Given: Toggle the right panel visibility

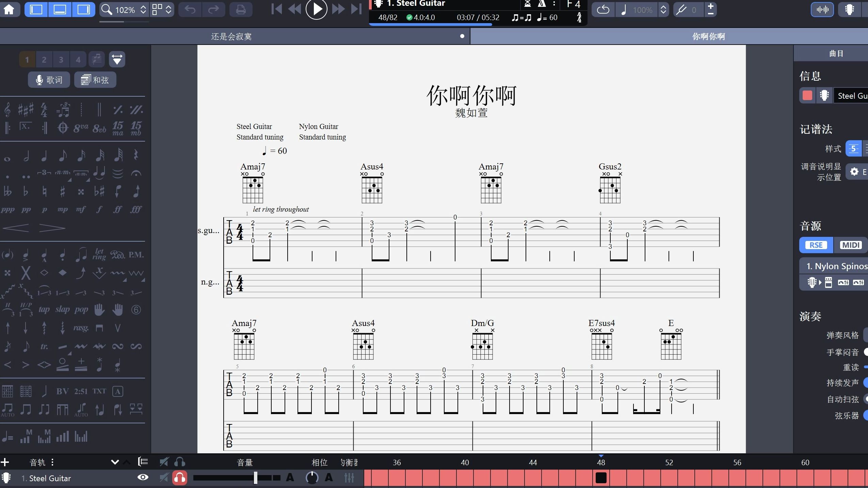Looking at the screenshot, I should [83, 9].
